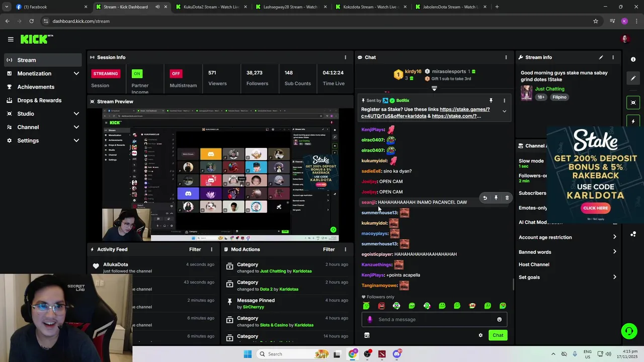Open Discord from the taskbar

[397, 354]
